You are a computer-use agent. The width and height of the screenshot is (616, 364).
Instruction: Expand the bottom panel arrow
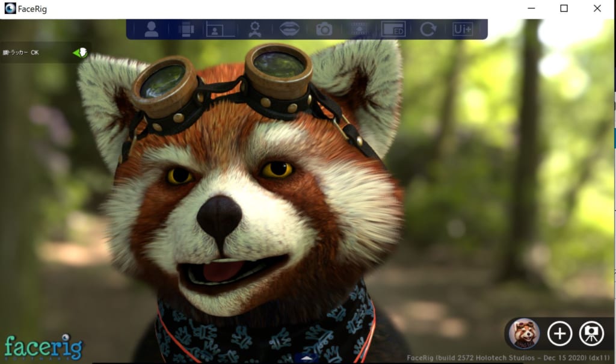pyautogui.click(x=306, y=358)
